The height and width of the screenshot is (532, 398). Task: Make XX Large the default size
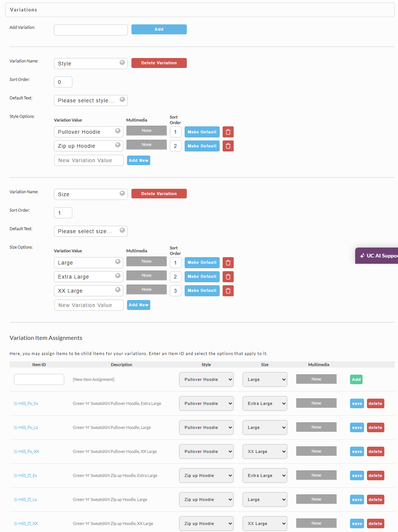click(x=202, y=291)
